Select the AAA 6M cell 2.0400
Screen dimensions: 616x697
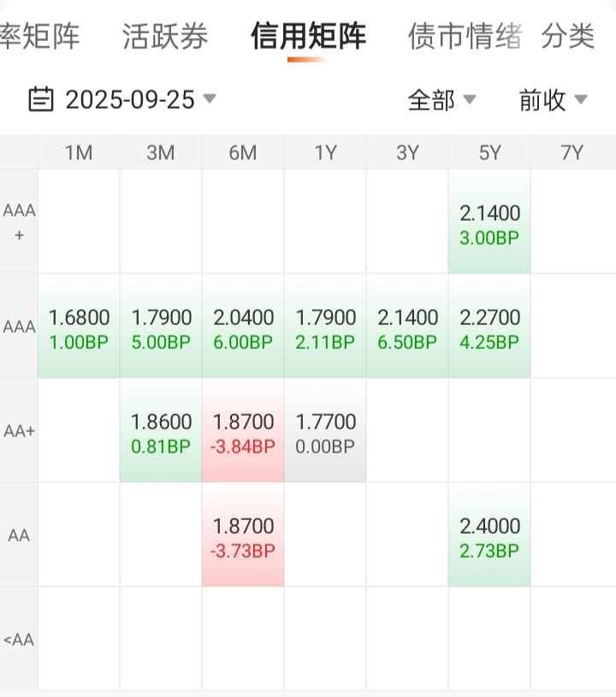243,328
